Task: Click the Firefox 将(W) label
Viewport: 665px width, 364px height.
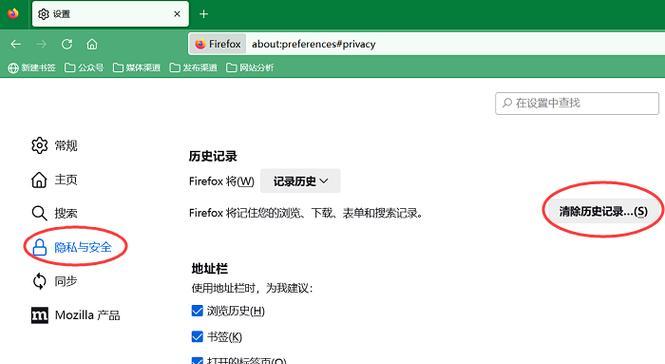Action: (221, 182)
